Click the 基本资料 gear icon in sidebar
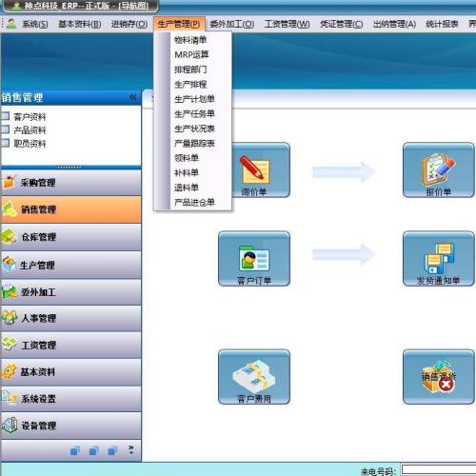476x476 pixels. coord(9,371)
